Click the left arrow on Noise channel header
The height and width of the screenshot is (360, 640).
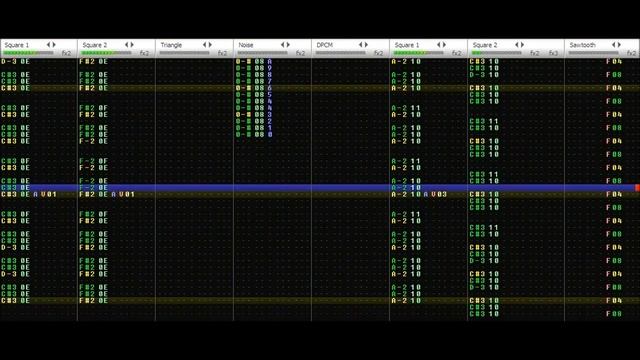(x=283, y=45)
